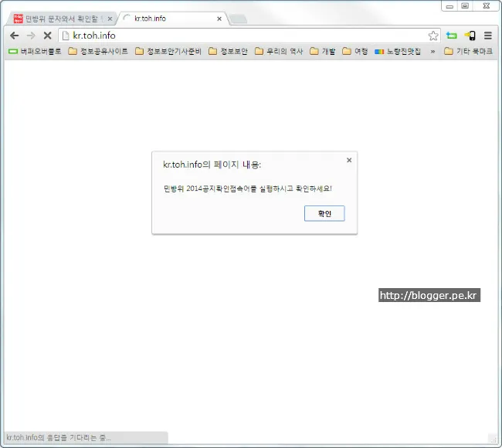
Task: Switch to the 민방위 문자와서 확인할 tab
Action: 61,19
